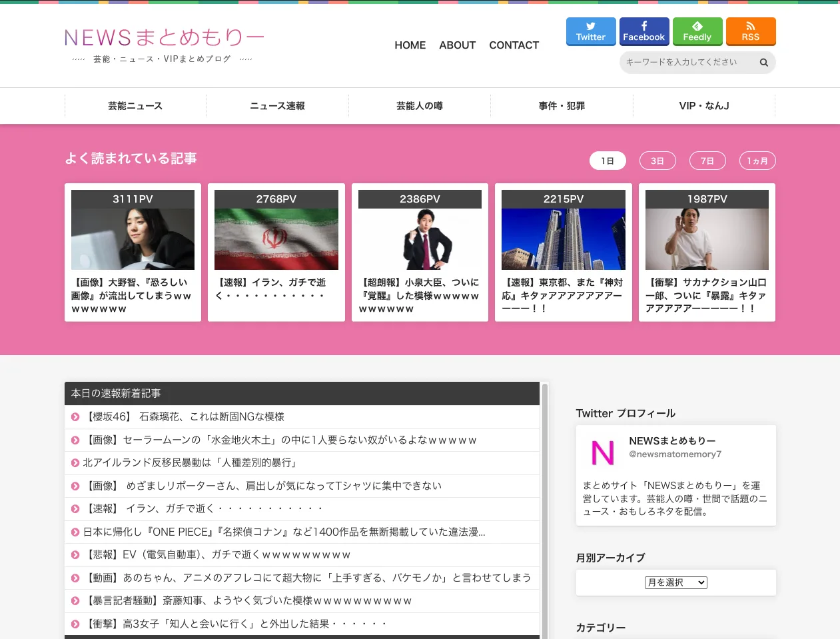Select the VIP・なんJ category tab
Viewport: 840px width, 639px height.
(x=704, y=106)
